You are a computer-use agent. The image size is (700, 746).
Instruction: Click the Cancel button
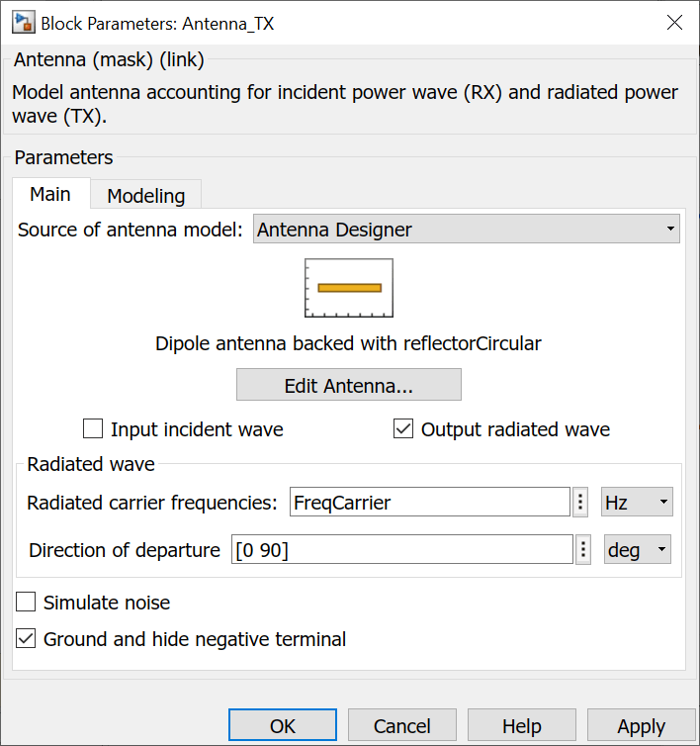pyautogui.click(x=401, y=726)
